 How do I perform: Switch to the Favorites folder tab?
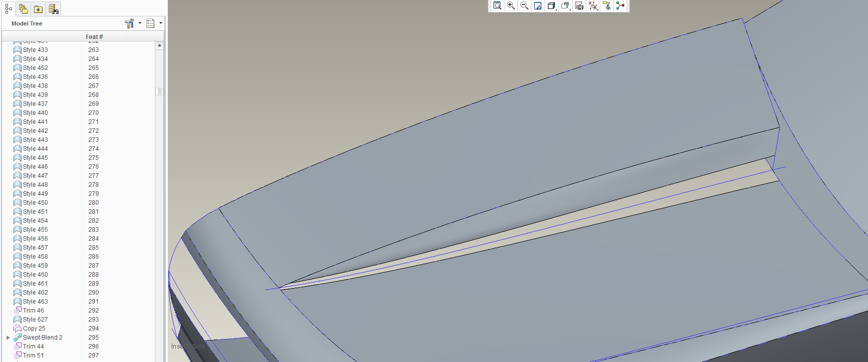[x=38, y=9]
